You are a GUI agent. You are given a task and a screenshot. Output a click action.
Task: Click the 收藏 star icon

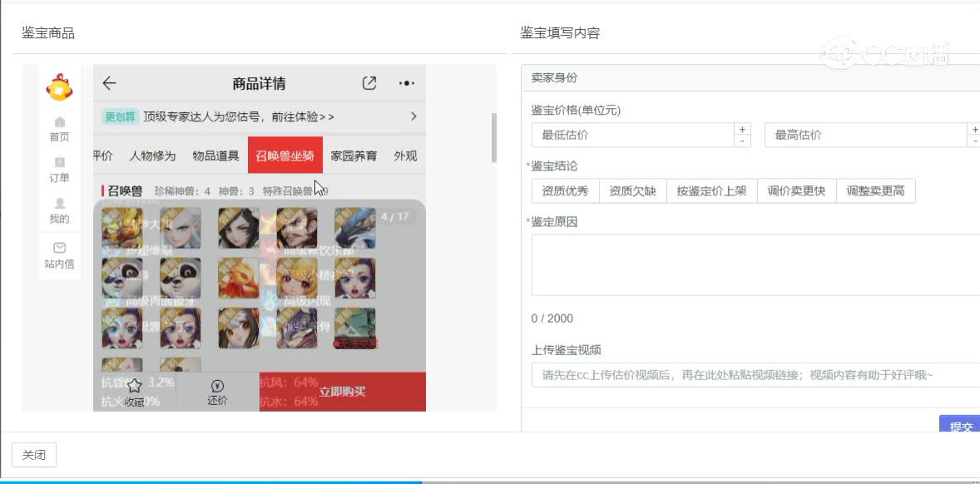(x=135, y=385)
